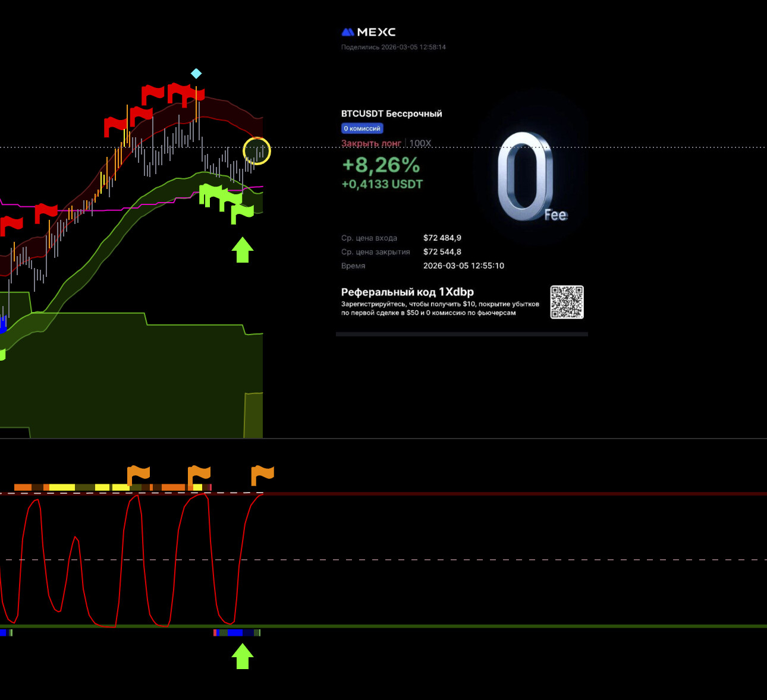Click the +0,4133 USDT profit amount

[382, 184]
